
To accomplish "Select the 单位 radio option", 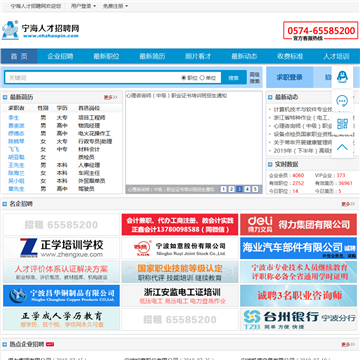I will (202, 78).
